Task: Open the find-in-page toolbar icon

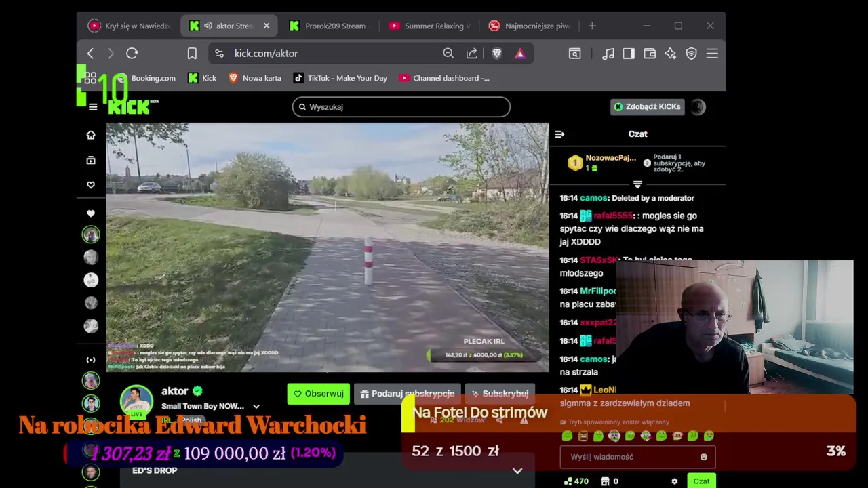Action: tap(575, 53)
